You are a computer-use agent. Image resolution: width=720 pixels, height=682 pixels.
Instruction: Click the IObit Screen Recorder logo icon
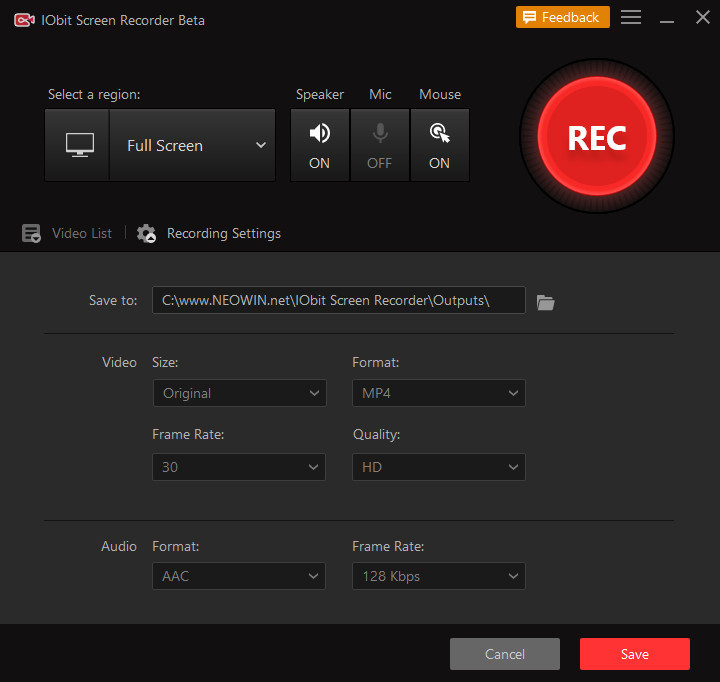tap(24, 20)
